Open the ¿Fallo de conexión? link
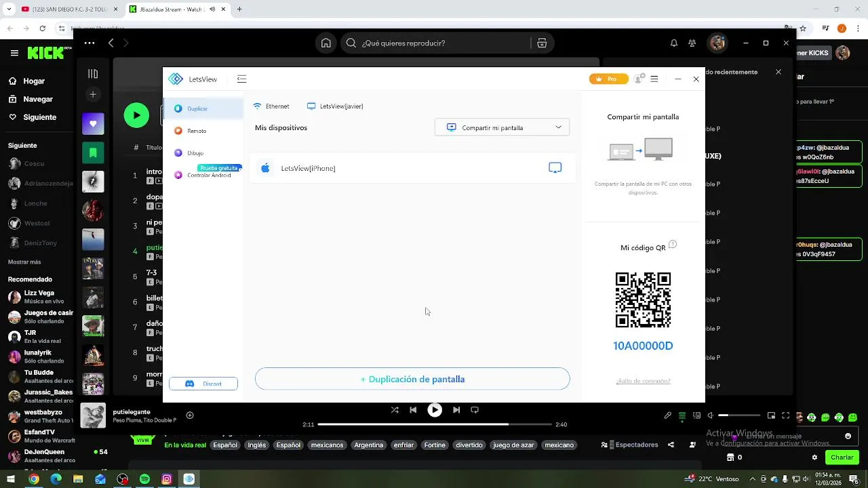Viewport: 868px width, 488px height. [643, 381]
